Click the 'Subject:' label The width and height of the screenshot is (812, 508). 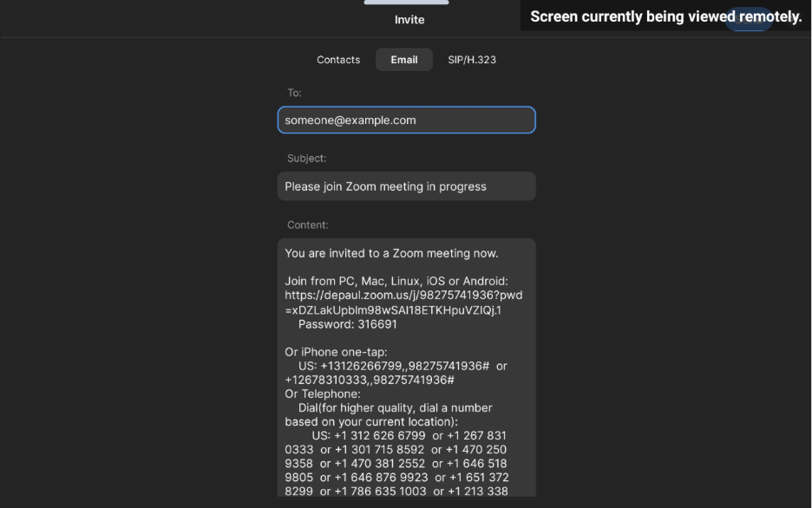tap(306, 159)
